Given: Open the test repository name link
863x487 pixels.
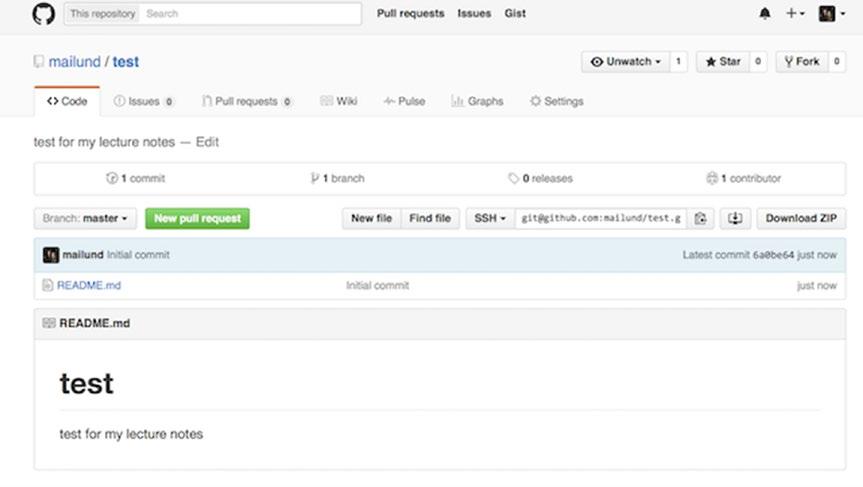Looking at the screenshot, I should (x=125, y=62).
